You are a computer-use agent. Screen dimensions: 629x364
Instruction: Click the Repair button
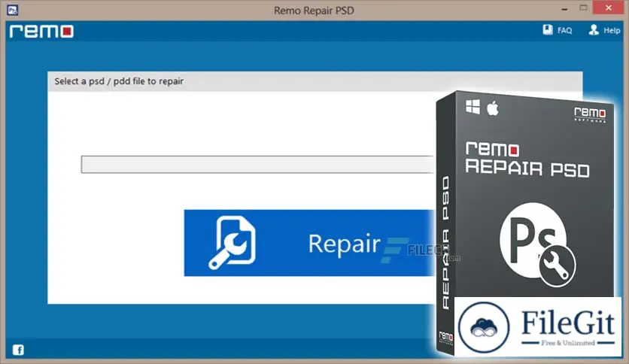pos(309,243)
